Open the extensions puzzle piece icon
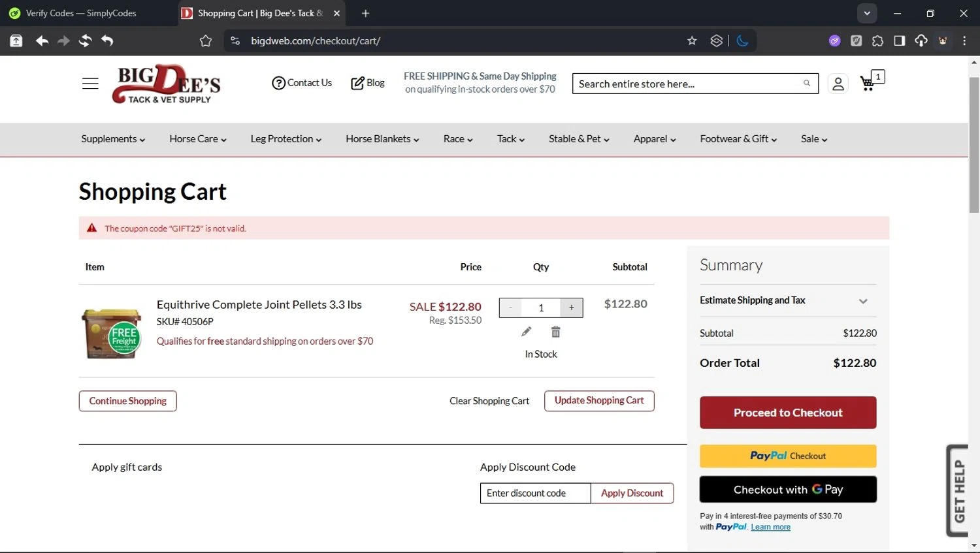Viewport: 980px width, 553px height. click(877, 40)
